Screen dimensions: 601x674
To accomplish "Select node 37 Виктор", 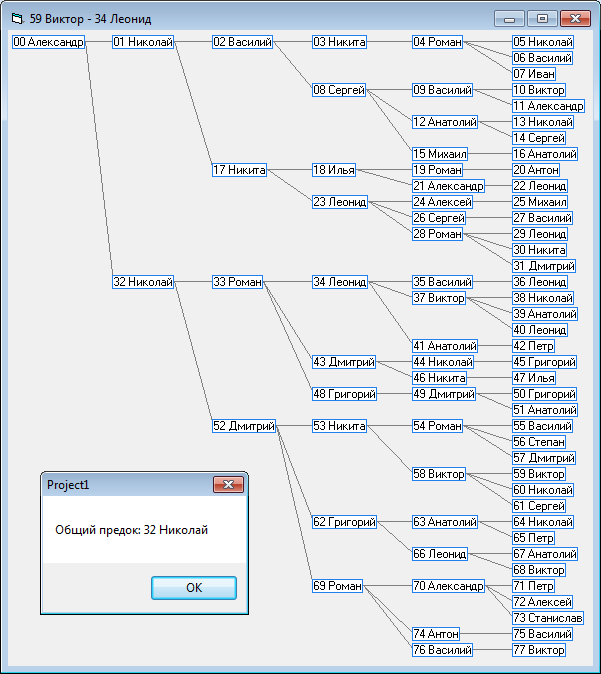I will point(439,298).
